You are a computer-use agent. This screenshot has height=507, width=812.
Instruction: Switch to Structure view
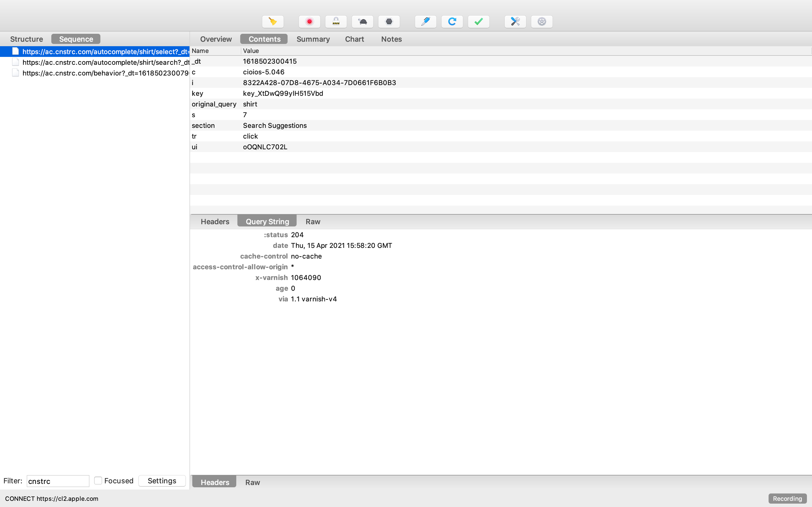pos(27,39)
